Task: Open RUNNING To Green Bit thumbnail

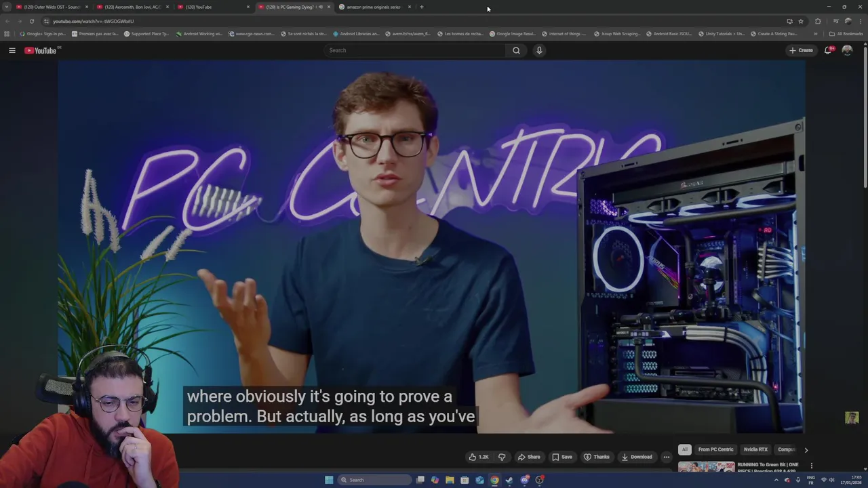Action: (706, 467)
